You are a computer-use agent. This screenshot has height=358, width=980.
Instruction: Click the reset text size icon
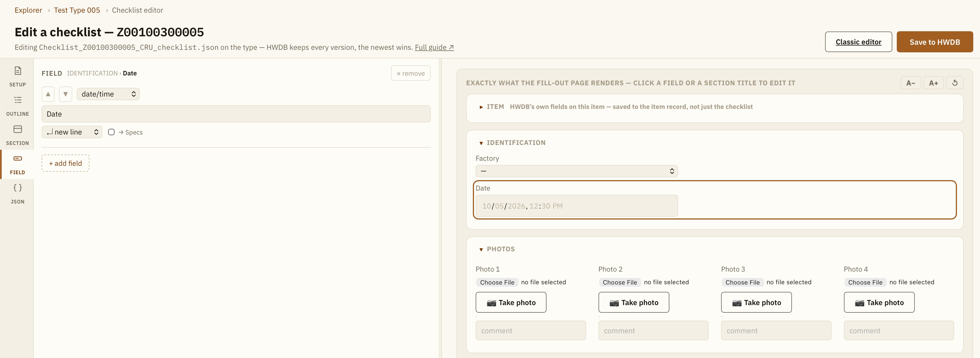click(x=955, y=83)
